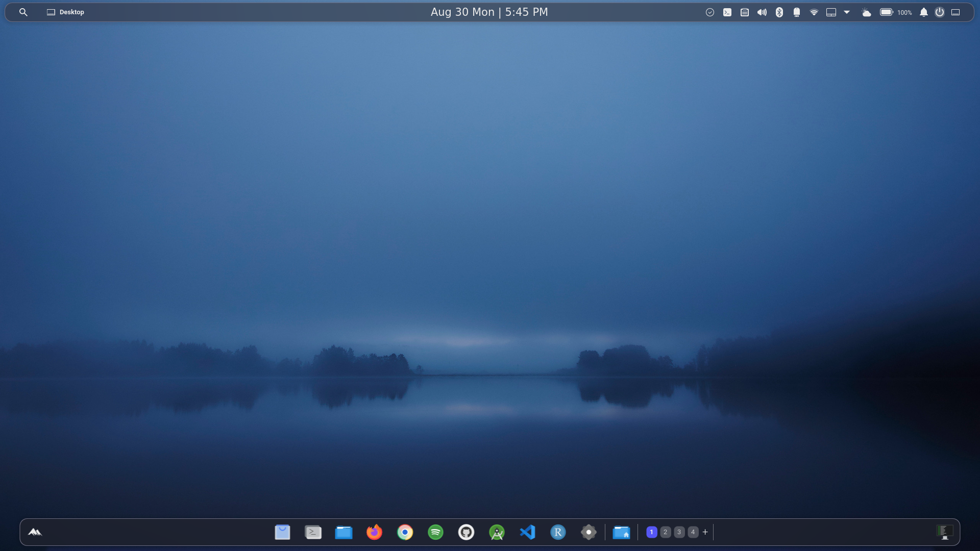
Task: Open the Bluetooth tray icon
Action: click(x=779, y=12)
